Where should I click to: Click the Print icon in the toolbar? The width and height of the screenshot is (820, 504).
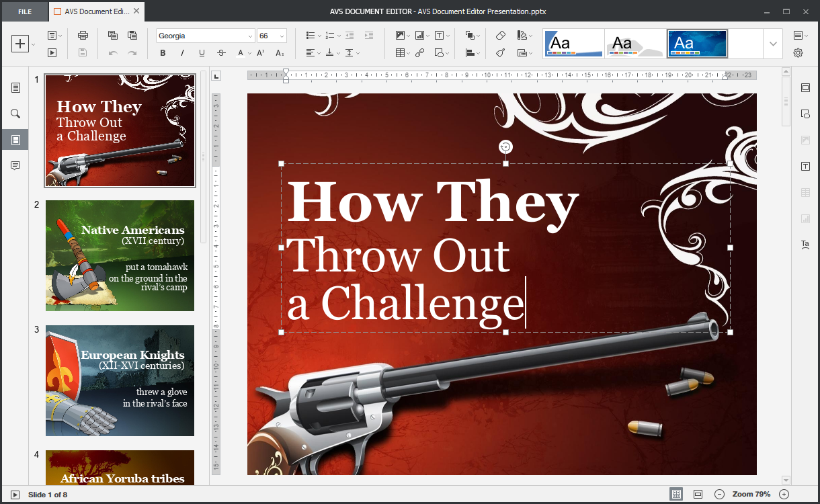tap(83, 36)
